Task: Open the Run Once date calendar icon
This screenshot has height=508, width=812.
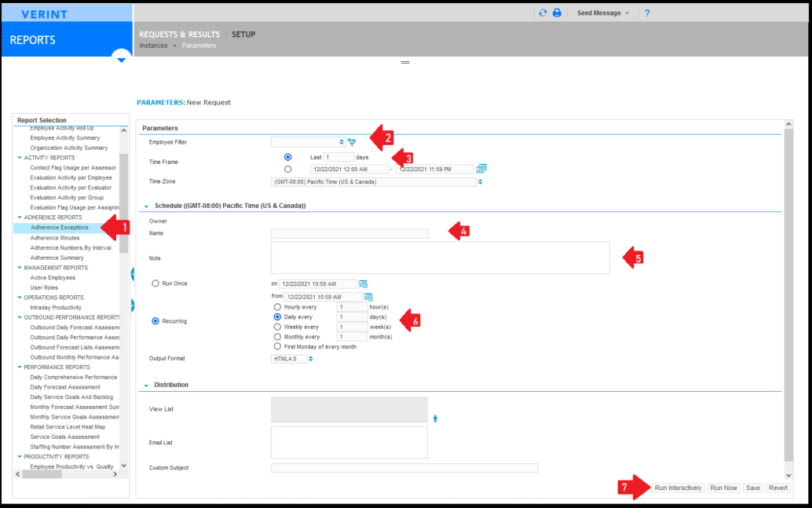Action: (363, 283)
